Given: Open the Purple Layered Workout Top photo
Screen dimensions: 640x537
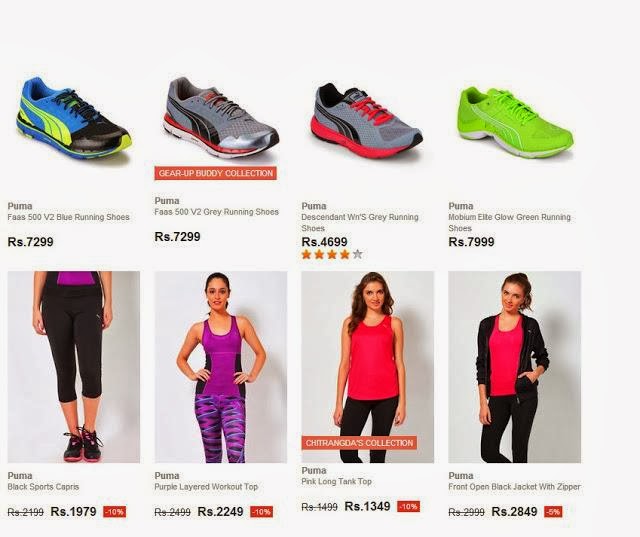Looking at the screenshot, I should click(221, 367).
